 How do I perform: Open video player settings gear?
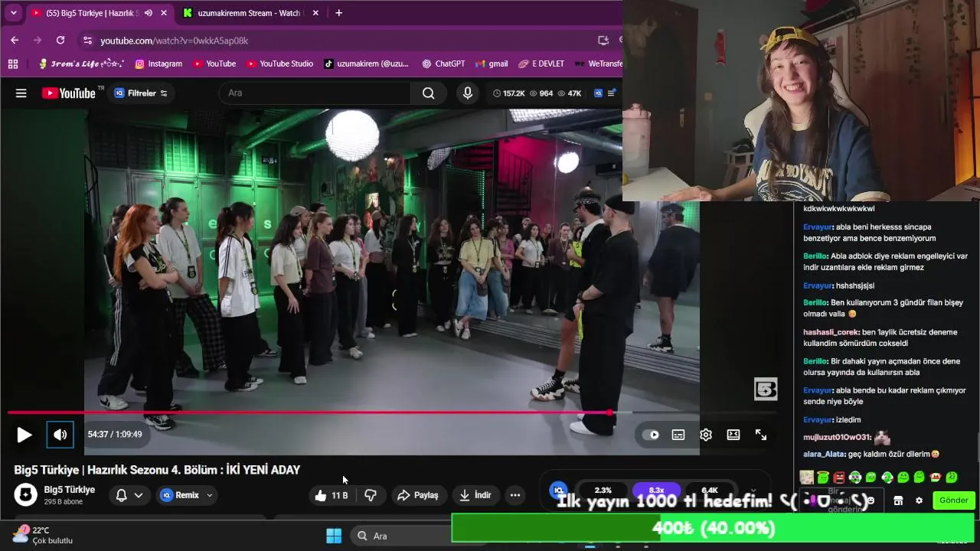tap(706, 435)
